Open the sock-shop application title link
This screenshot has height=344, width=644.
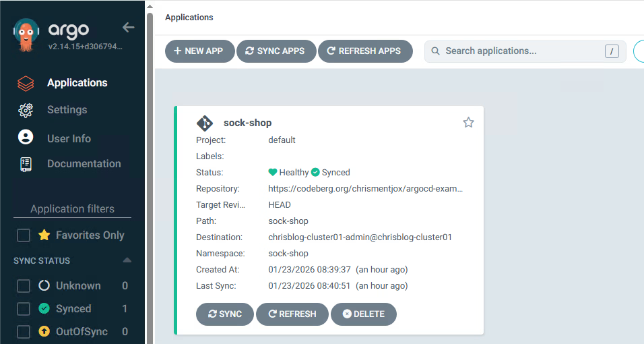click(247, 123)
